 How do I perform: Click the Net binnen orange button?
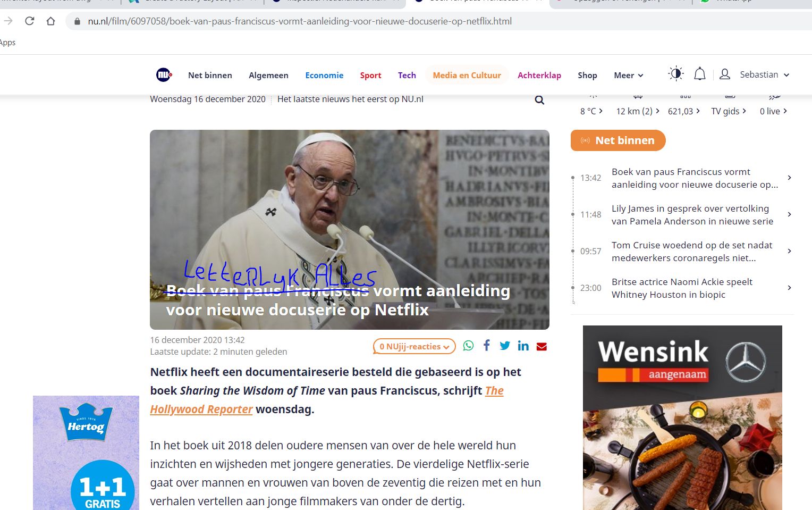[x=618, y=140]
